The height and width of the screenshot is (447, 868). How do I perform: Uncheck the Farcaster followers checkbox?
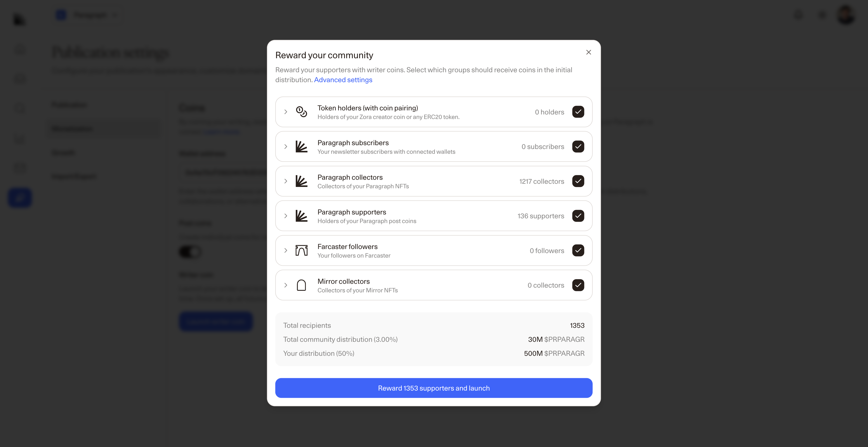[x=578, y=250]
